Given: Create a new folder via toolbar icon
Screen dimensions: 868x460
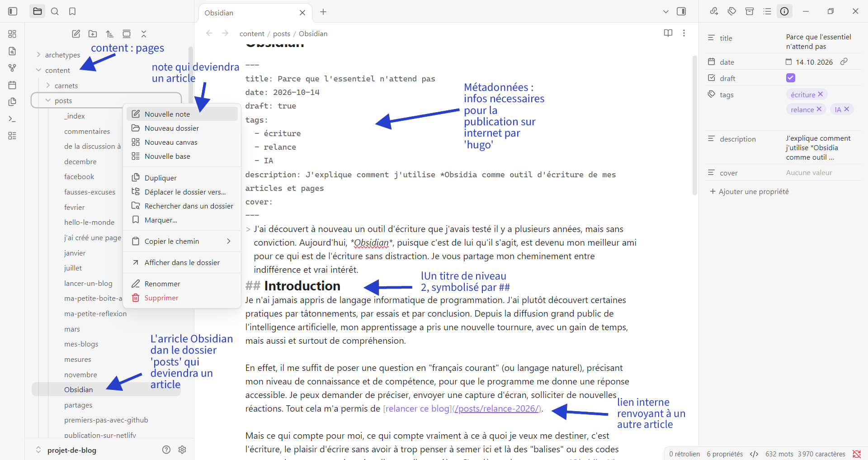Looking at the screenshot, I should tap(93, 34).
